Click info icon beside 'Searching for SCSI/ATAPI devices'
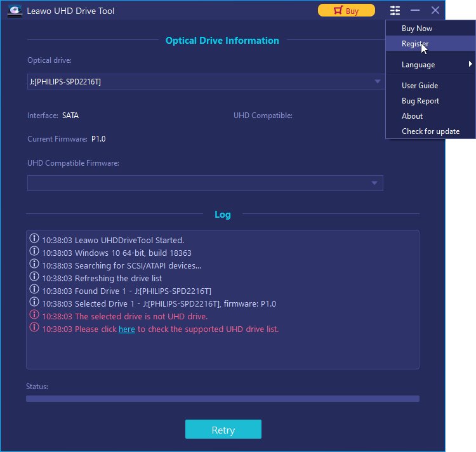The width and height of the screenshot is (476, 452). point(34,265)
